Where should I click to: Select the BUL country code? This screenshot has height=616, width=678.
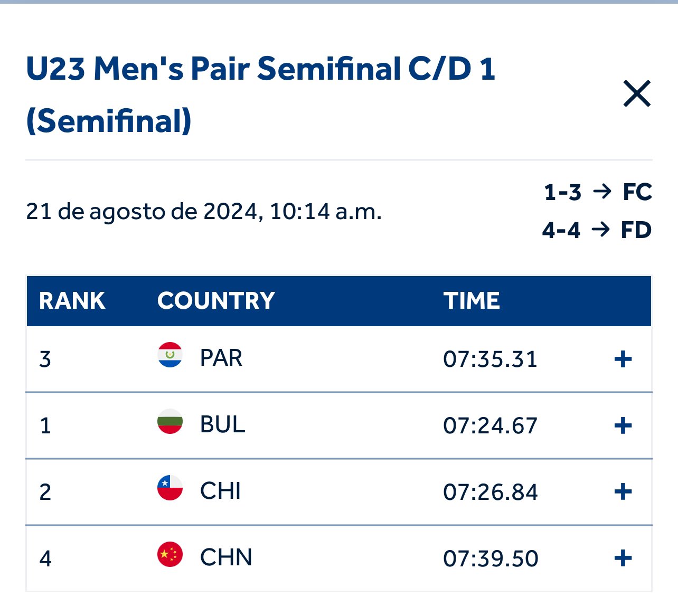click(223, 425)
